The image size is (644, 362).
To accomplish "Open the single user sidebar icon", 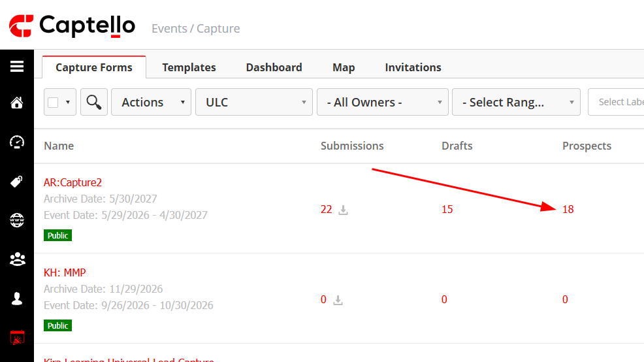I will (x=17, y=299).
